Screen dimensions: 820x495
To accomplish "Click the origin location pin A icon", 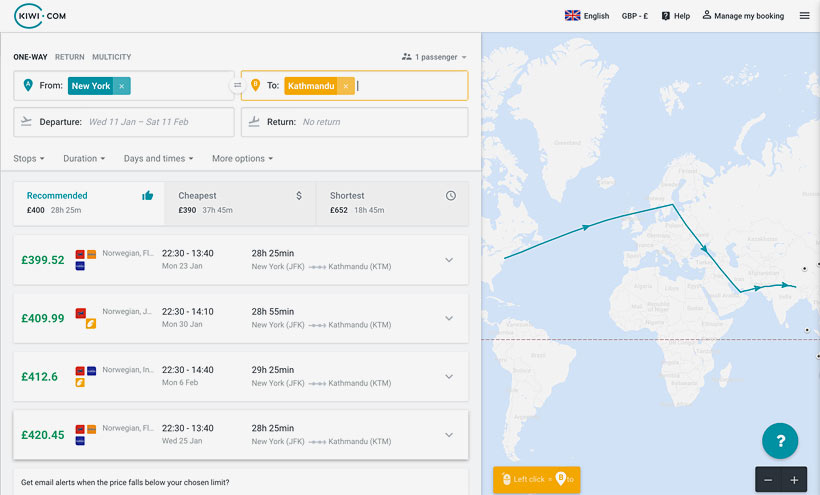I will (28, 85).
